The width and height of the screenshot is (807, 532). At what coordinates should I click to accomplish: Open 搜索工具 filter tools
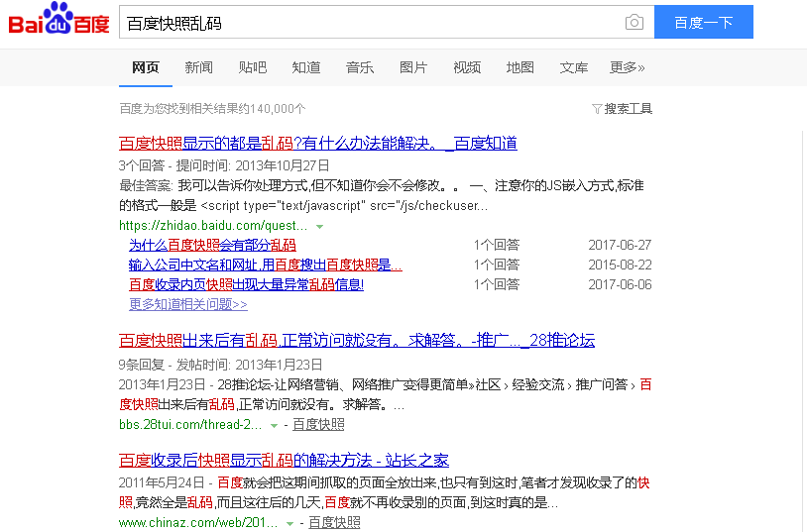(x=622, y=109)
